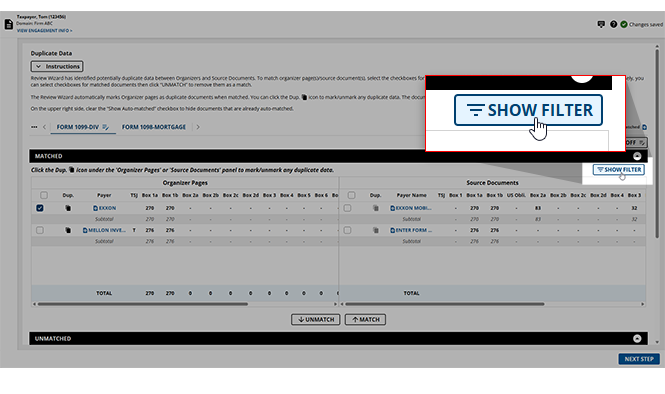
Task: Click the page icon beside ENTER FORM...
Action: click(392, 230)
